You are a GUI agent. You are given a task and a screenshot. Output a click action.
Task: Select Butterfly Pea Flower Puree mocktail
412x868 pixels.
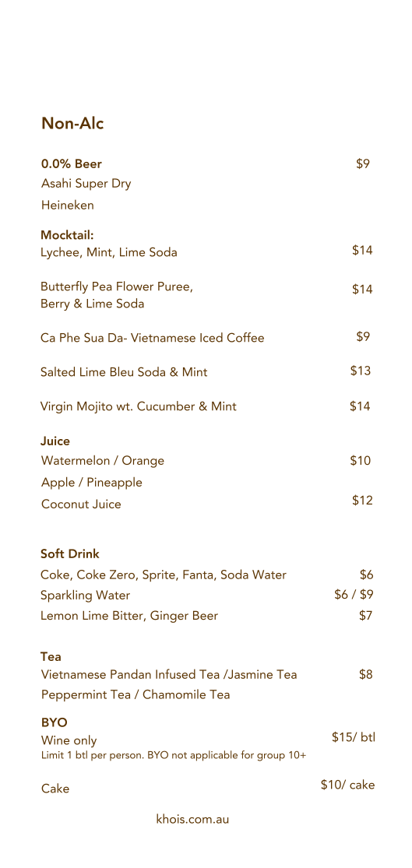(x=117, y=286)
